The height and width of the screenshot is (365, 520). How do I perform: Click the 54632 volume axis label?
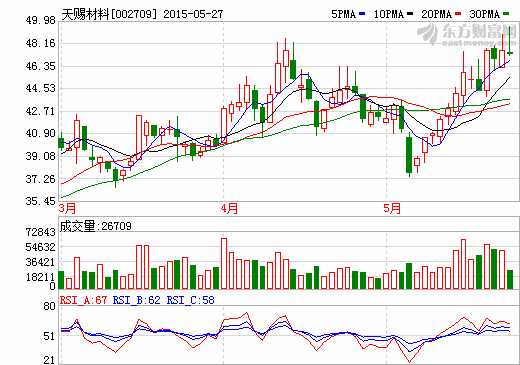click(x=41, y=247)
